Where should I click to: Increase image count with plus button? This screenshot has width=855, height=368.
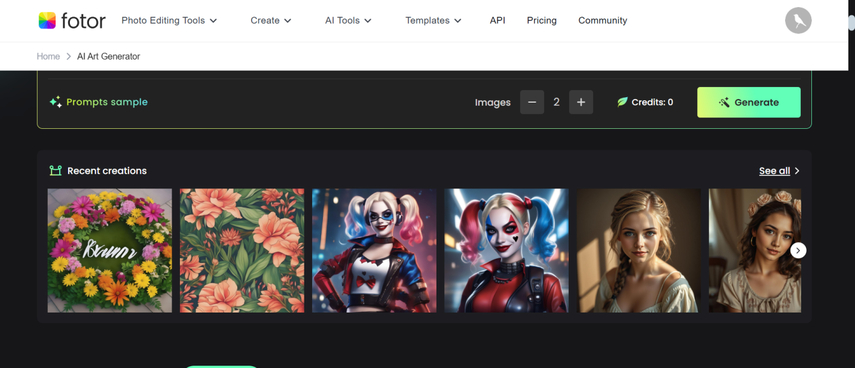click(581, 102)
